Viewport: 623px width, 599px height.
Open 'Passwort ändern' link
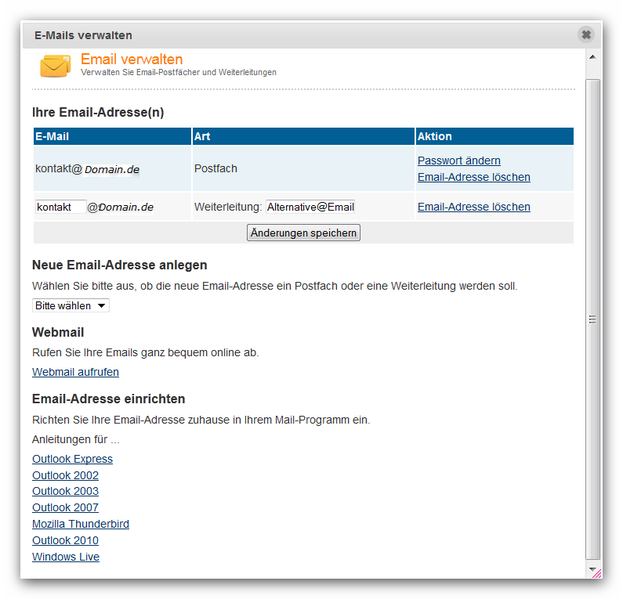point(459,160)
